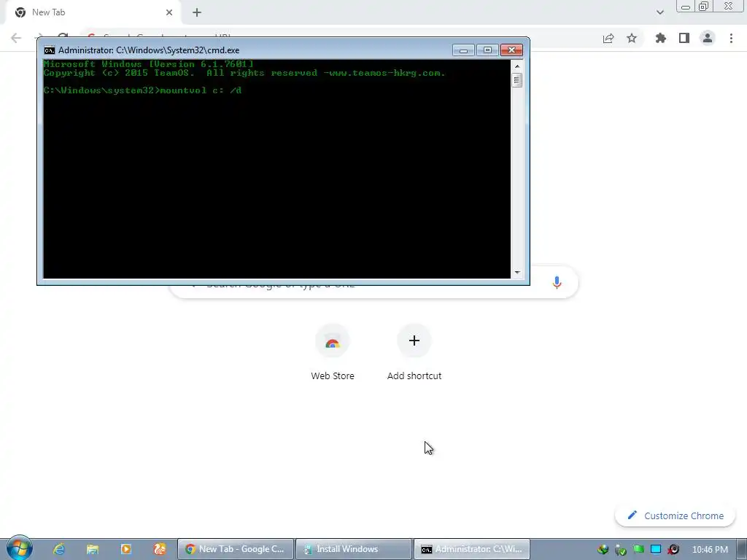Toggle Chrome side panel icon
This screenshot has width=747, height=560.
tap(684, 38)
